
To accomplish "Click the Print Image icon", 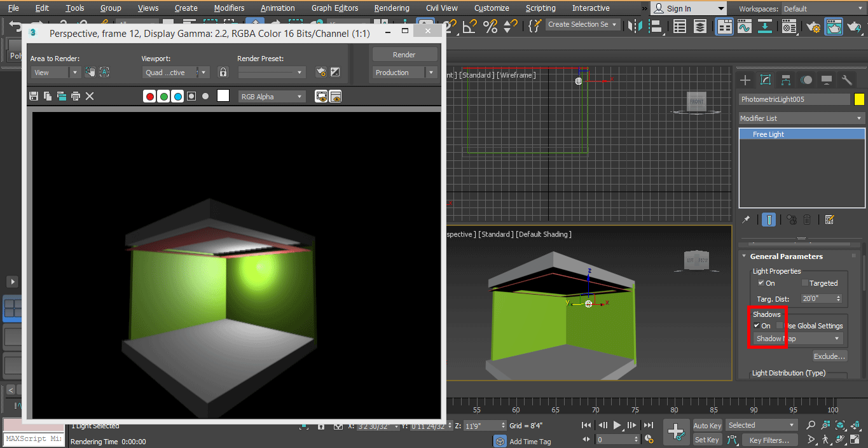I will (76, 96).
